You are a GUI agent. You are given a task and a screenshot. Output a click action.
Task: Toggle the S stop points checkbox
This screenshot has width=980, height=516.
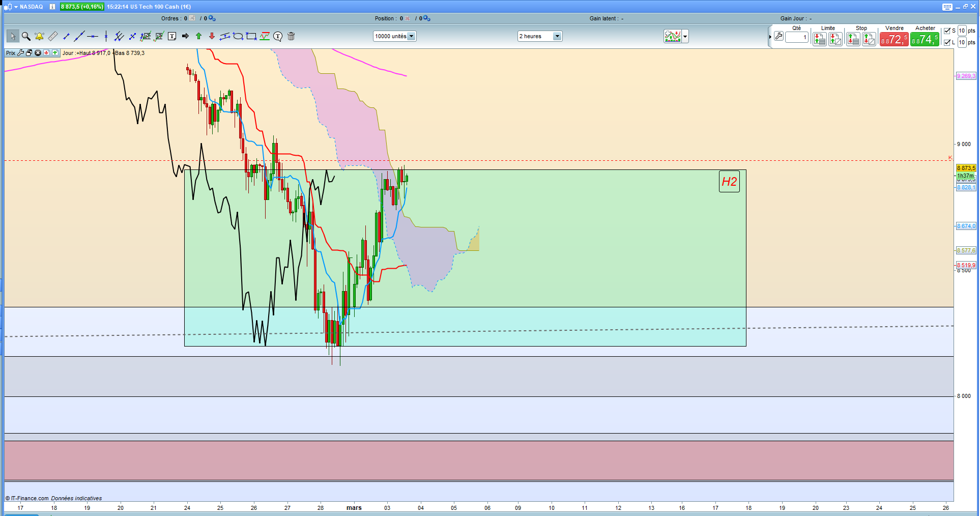(x=947, y=31)
